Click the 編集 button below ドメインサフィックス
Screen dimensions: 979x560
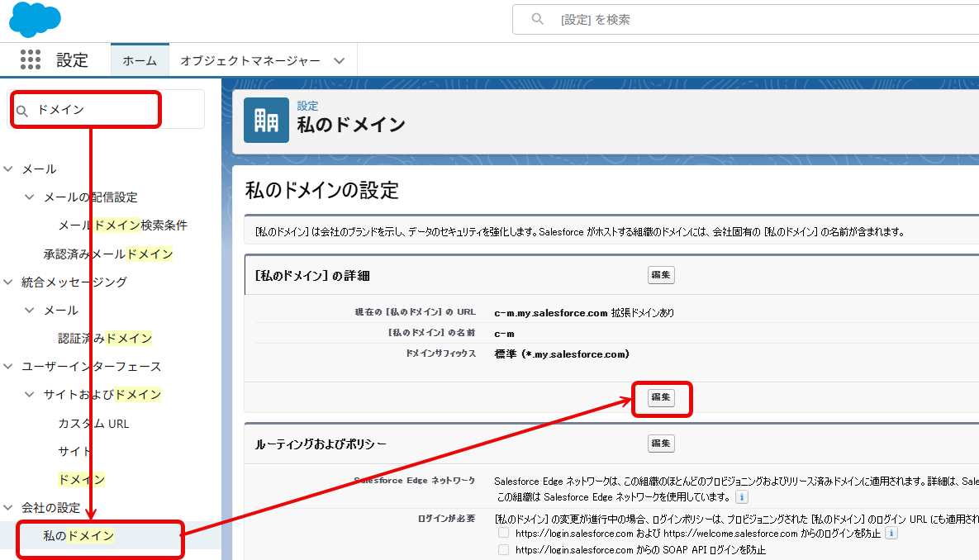[661, 397]
